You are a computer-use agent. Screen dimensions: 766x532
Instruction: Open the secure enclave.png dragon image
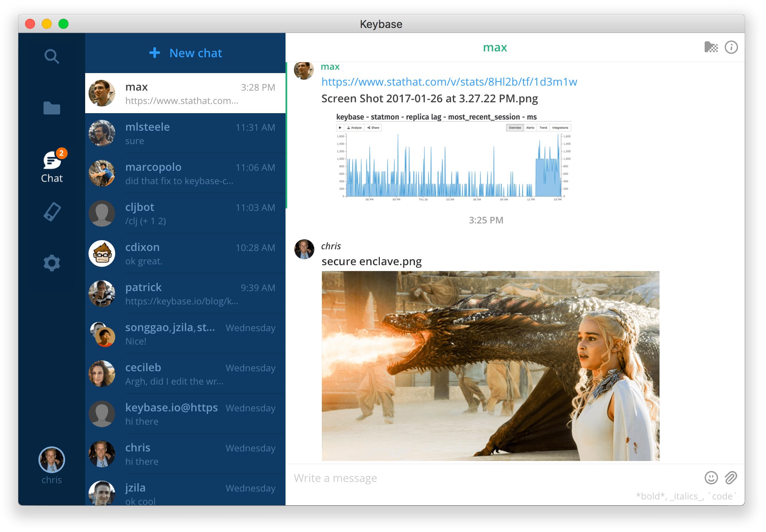(x=490, y=366)
